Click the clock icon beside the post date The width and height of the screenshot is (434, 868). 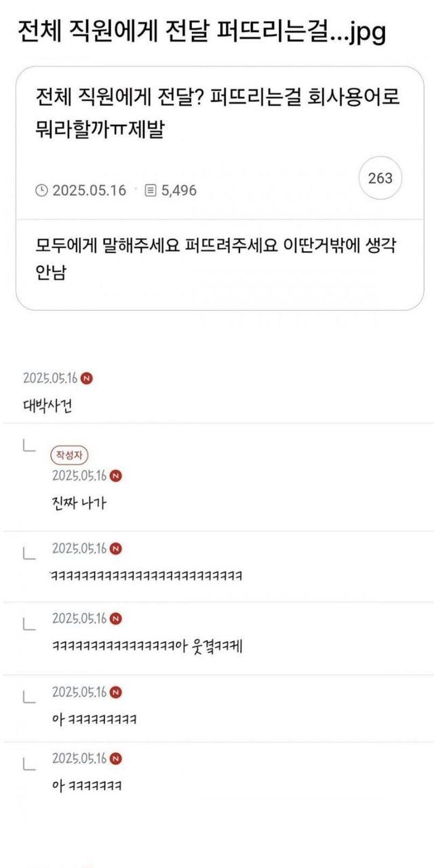[42, 191]
